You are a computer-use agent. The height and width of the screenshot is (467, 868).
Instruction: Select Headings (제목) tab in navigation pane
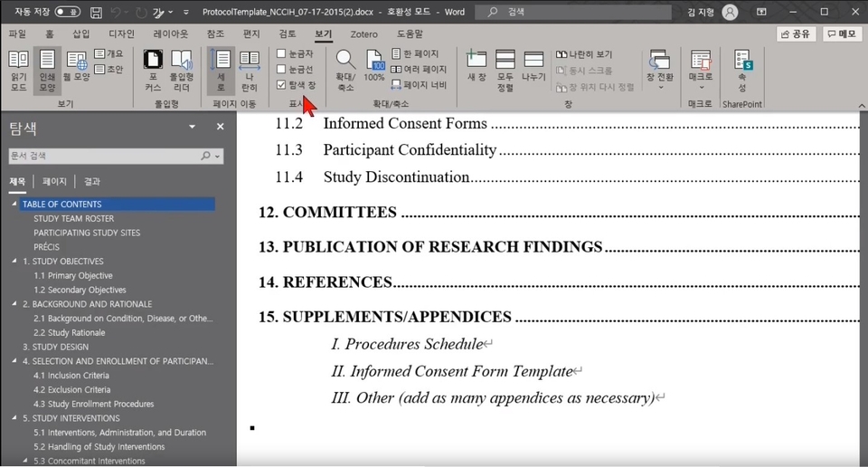[17, 181]
